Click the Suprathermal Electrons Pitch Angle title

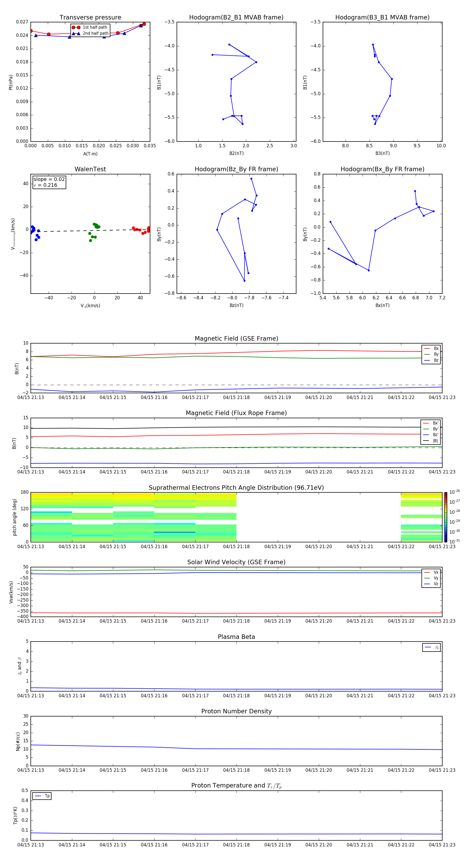236,488
